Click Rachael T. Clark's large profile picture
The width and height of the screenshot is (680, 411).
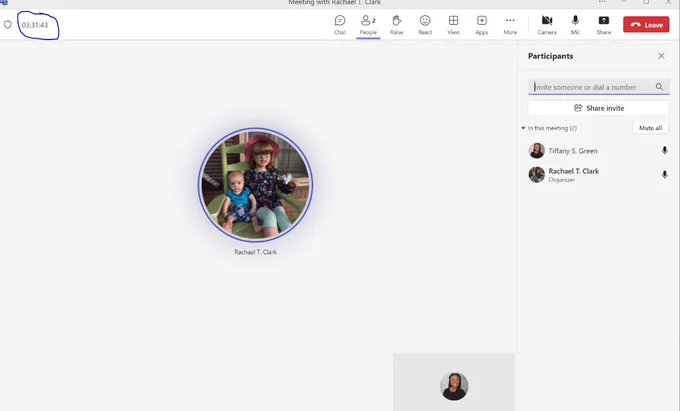pyautogui.click(x=255, y=185)
